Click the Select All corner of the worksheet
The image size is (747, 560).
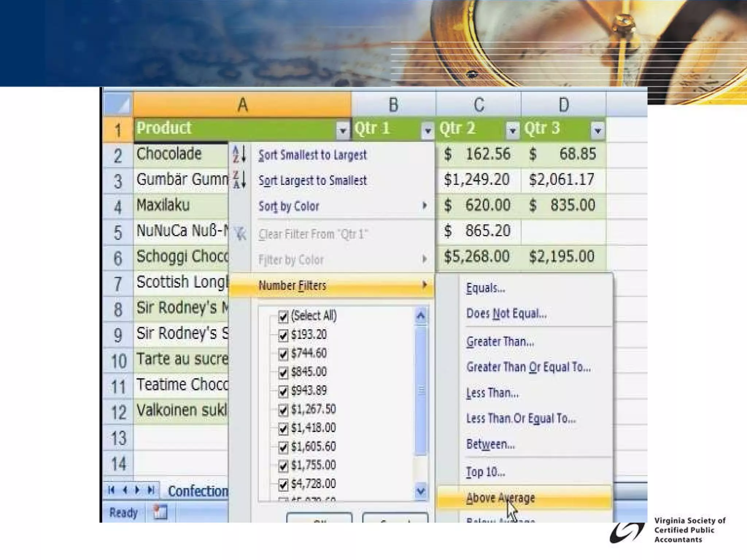click(x=118, y=105)
